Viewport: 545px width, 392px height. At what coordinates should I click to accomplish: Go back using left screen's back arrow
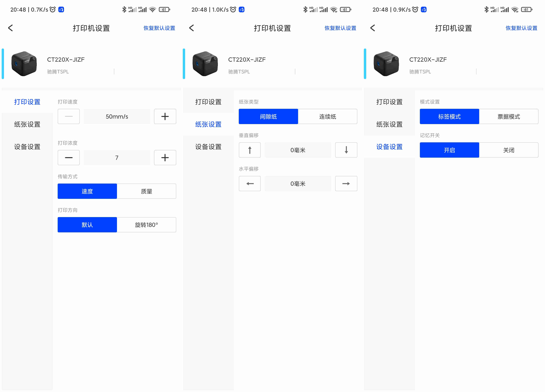point(11,28)
